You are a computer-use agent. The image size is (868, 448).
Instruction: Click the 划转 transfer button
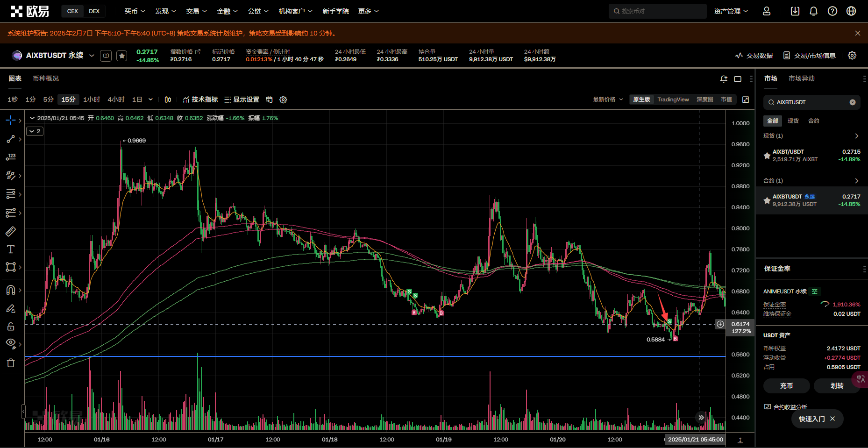coord(837,386)
